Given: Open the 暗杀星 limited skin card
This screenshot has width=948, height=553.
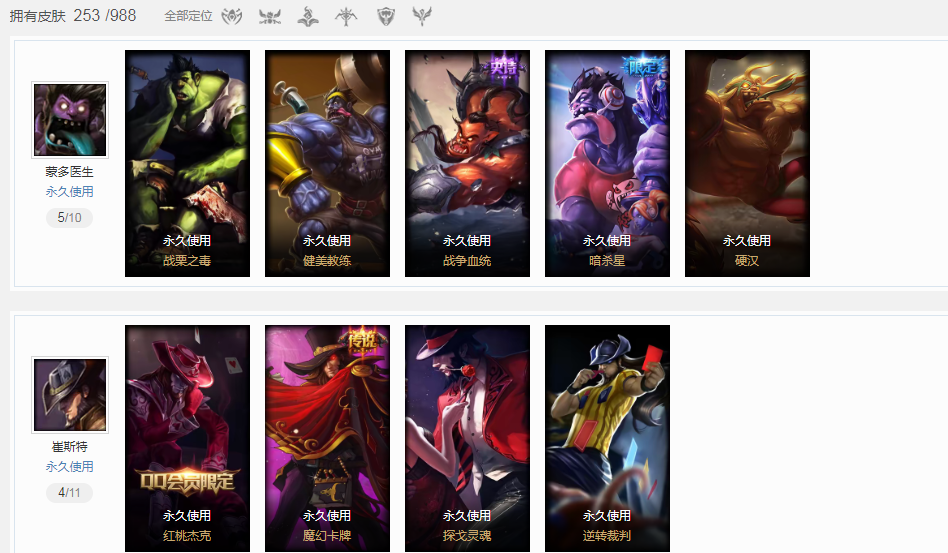Looking at the screenshot, I should coord(607,163).
